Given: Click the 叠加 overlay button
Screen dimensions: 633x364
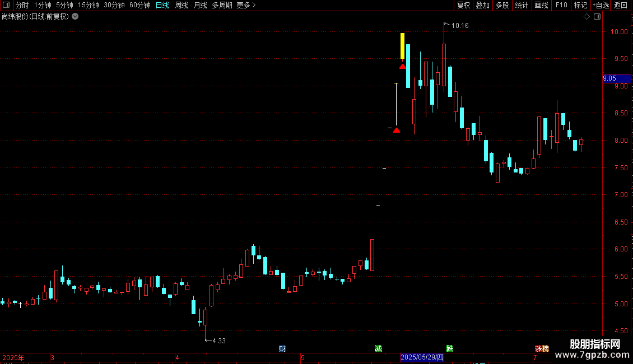Looking at the screenshot, I should [483, 5].
